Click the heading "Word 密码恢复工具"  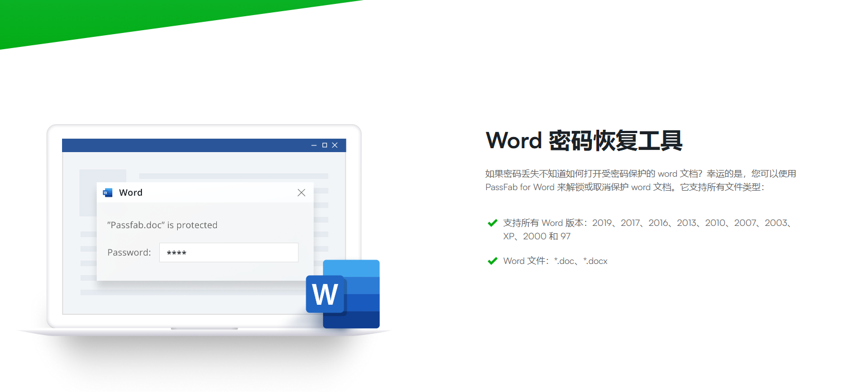[584, 141]
